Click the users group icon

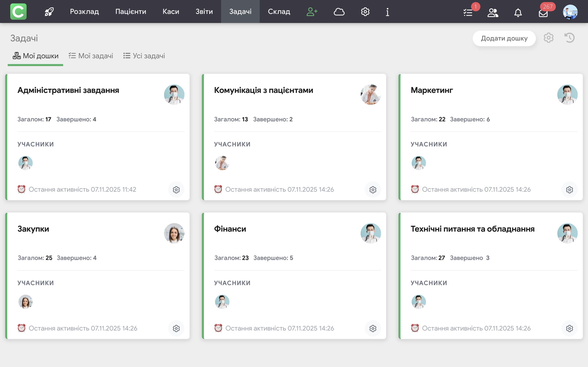click(493, 12)
